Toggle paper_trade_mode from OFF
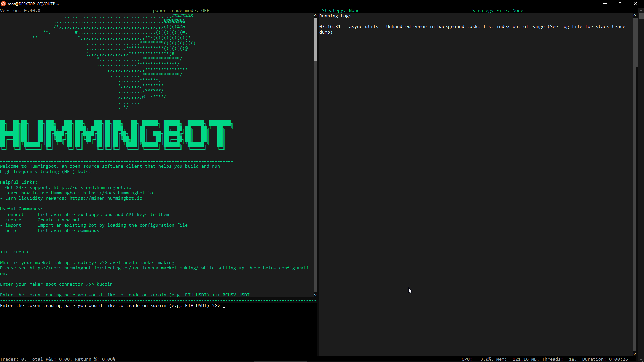644x362 pixels. click(x=181, y=10)
